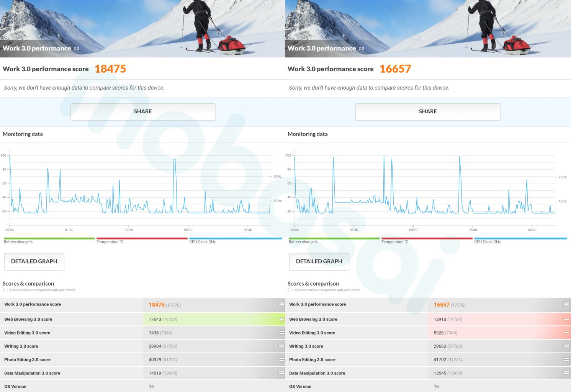Toggle Temperature °C legend in the 16657 result
This screenshot has height=392, width=571.
click(395, 242)
